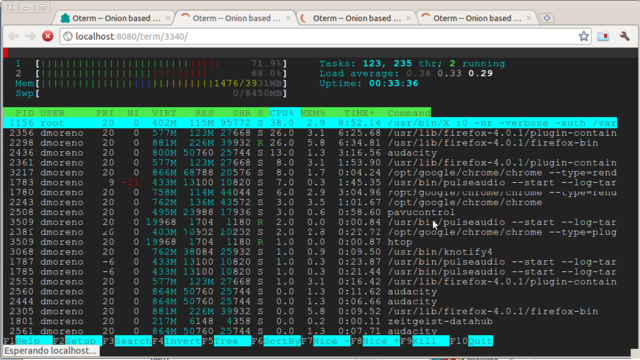The width and height of the screenshot is (640, 360).
Task: Click F8 Nice plus
Action: point(375,341)
